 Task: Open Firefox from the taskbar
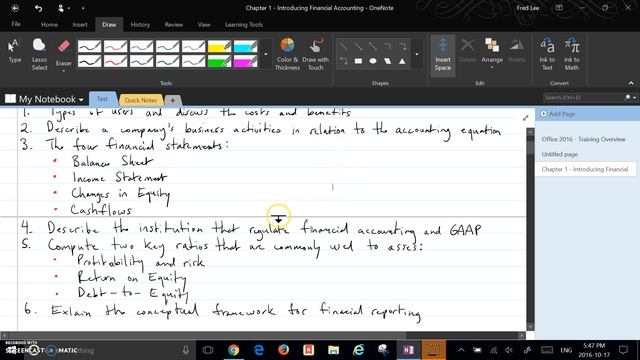click(283, 350)
